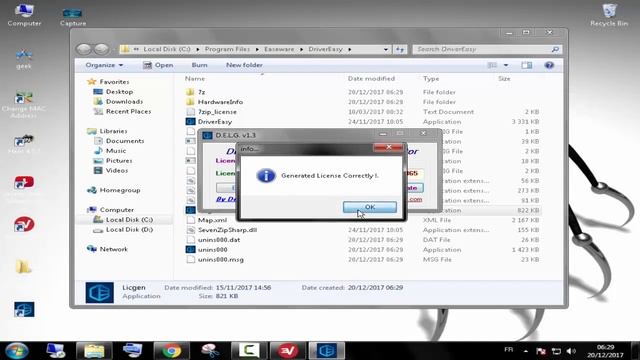Open the ExpressVPN taskbar icon

pos(287,351)
